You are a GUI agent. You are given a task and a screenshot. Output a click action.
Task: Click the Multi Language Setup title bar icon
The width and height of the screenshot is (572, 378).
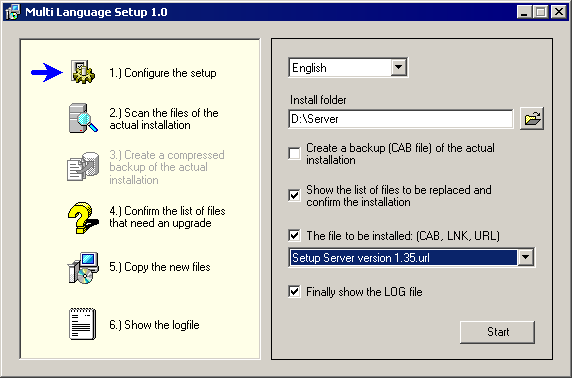(12, 12)
